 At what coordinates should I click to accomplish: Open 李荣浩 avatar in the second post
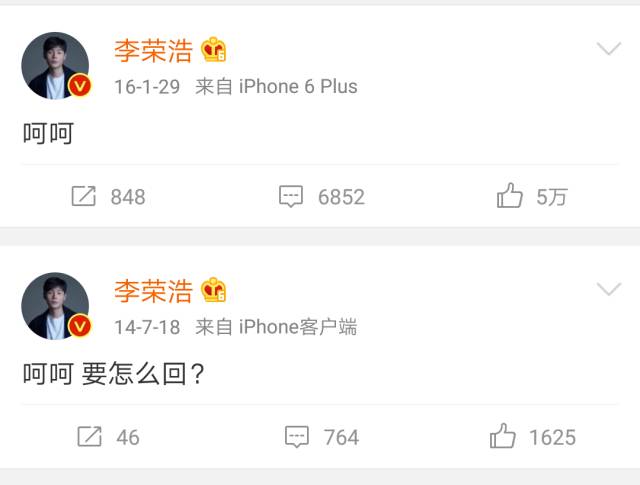55,306
